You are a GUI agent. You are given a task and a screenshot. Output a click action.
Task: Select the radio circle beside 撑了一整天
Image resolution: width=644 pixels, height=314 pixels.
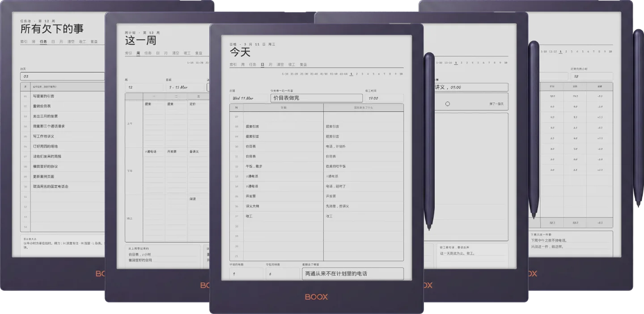tap(447, 104)
